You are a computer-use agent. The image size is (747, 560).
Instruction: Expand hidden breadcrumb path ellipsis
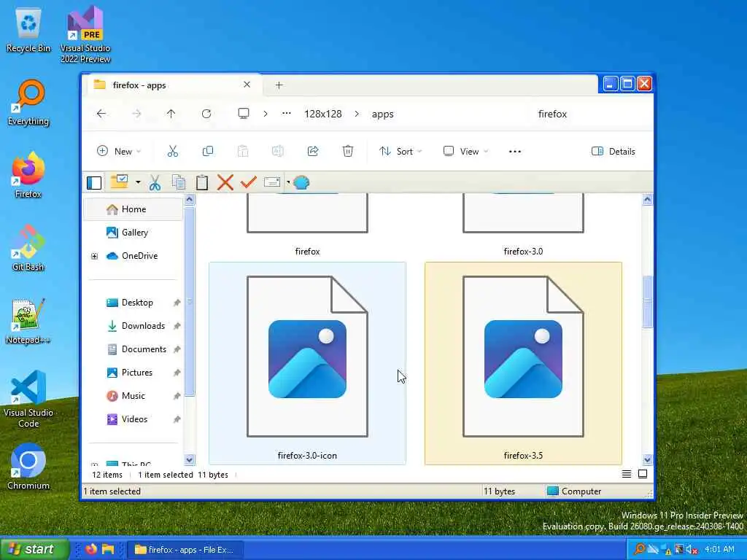pyautogui.click(x=286, y=113)
